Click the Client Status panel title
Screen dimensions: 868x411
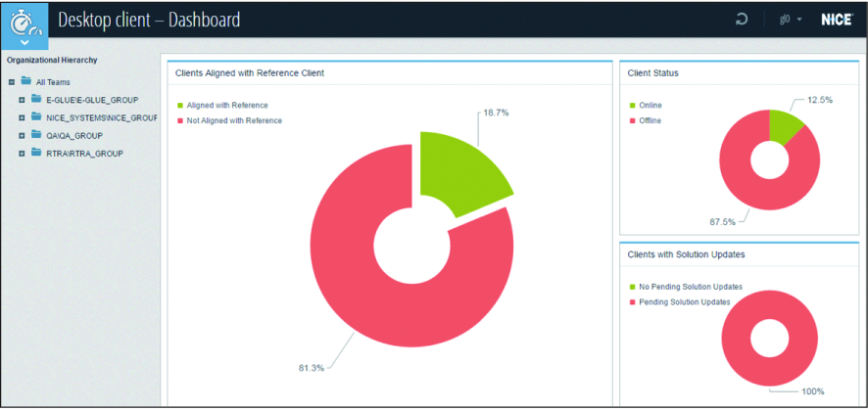(653, 73)
